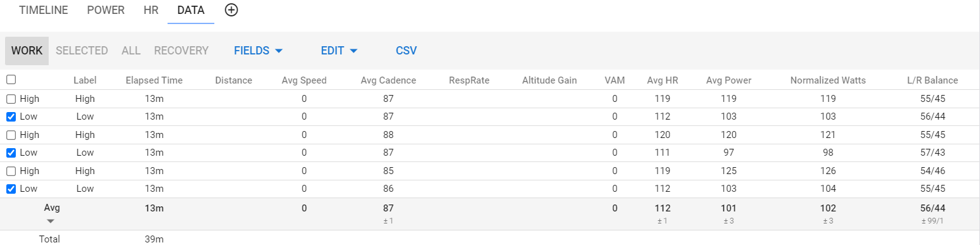The height and width of the screenshot is (245, 980).
Task: Export table using CSV button
Action: coord(406,51)
